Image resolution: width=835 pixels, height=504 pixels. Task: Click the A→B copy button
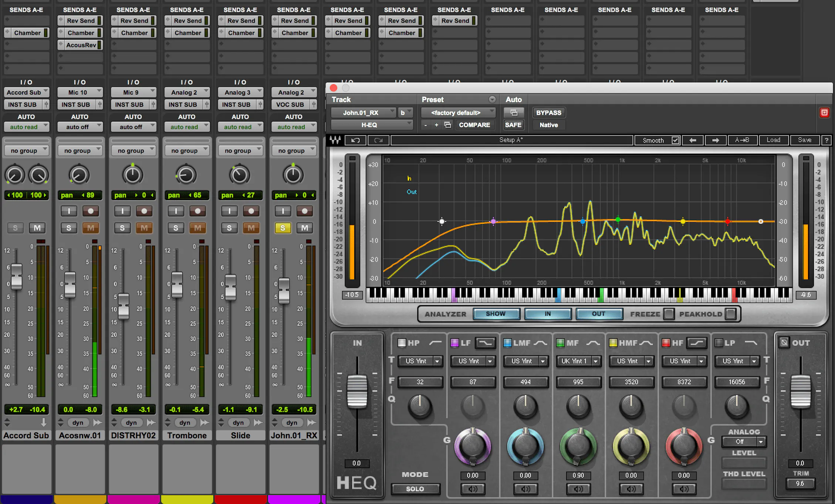coord(742,140)
